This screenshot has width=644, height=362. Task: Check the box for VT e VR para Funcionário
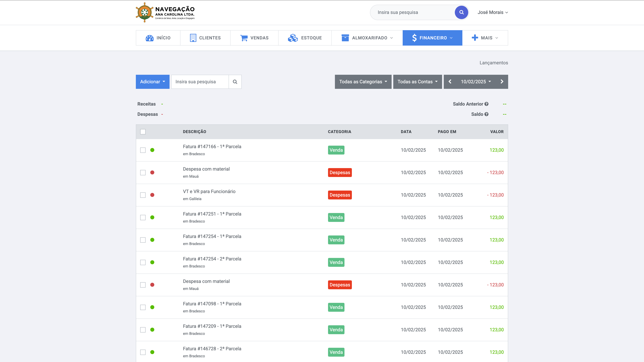point(143,195)
